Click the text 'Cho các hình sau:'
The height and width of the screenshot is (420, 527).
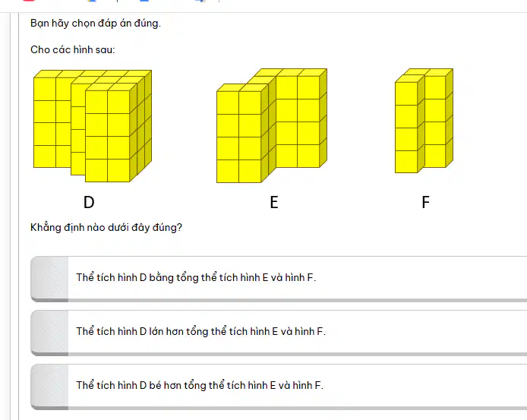tap(73, 50)
